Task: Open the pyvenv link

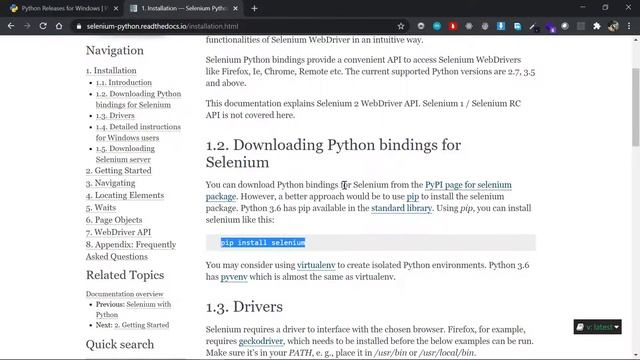Action: (x=234, y=277)
